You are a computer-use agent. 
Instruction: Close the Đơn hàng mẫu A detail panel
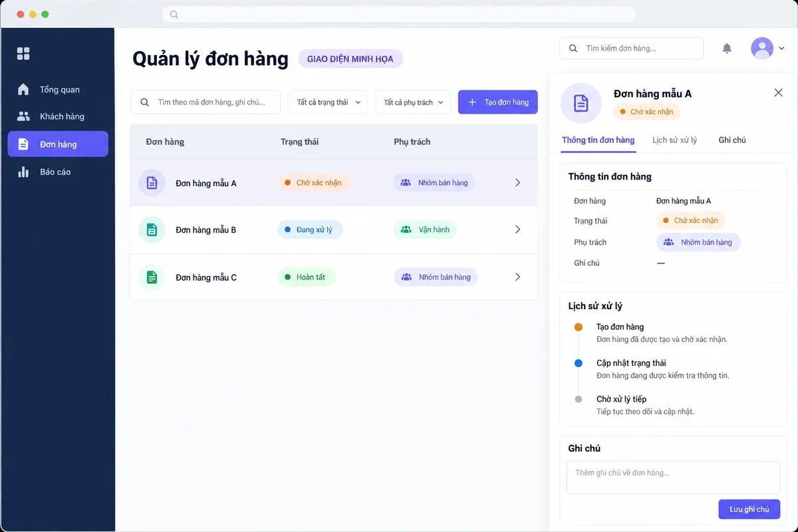click(778, 92)
